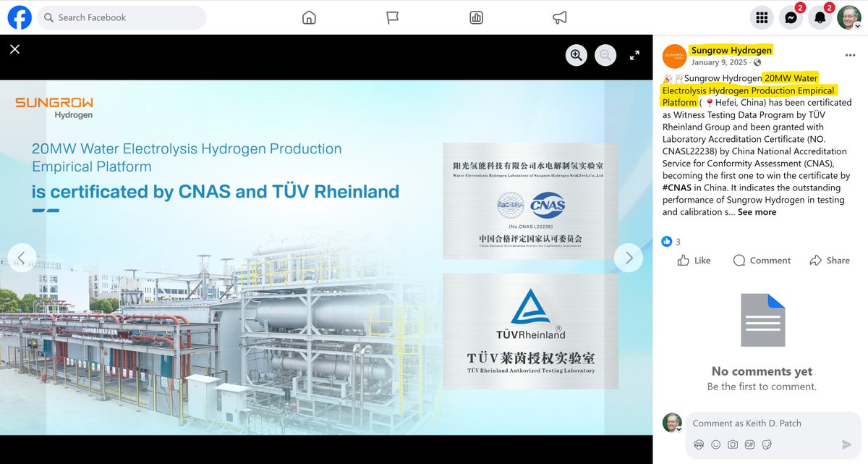Click the main Sungrow platform photo

325,257
